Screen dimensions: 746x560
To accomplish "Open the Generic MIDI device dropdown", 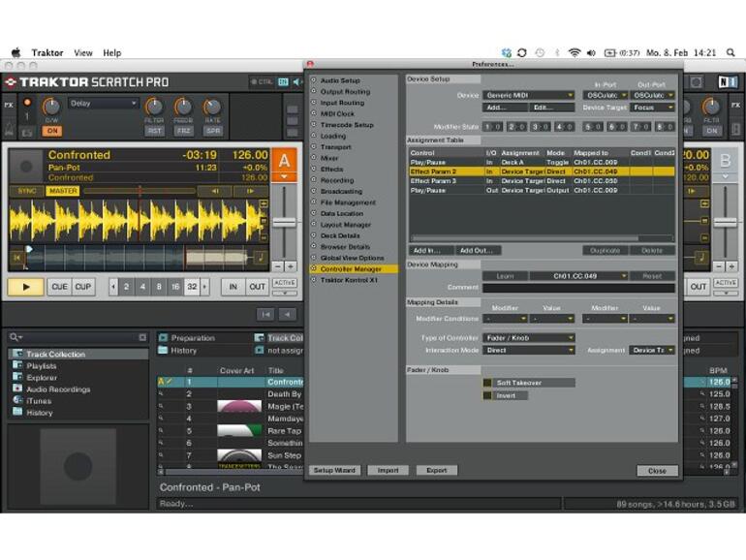I will click(528, 96).
